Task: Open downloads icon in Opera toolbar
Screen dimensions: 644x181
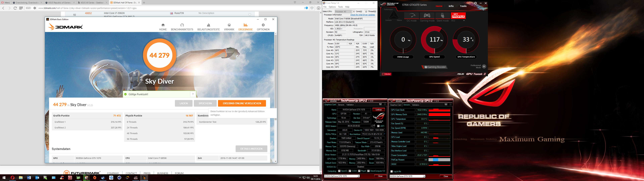Action: pyautogui.click(x=318, y=8)
